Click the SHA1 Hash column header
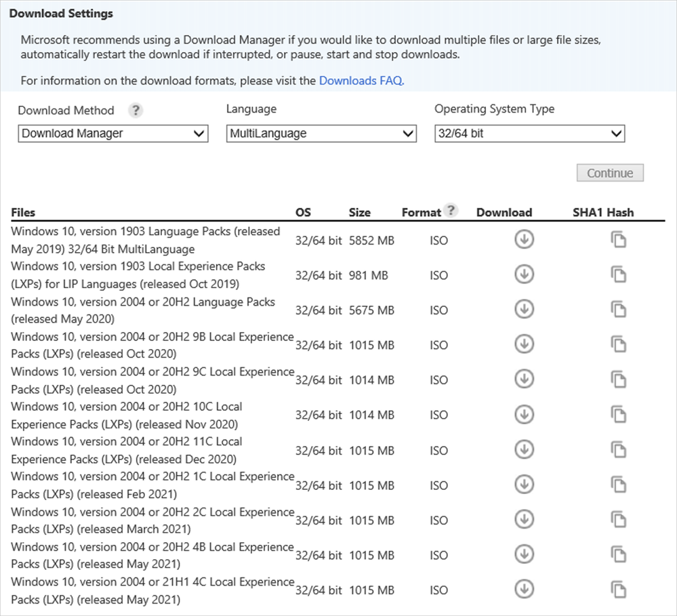Screen dimensions: 677x616 603,212
